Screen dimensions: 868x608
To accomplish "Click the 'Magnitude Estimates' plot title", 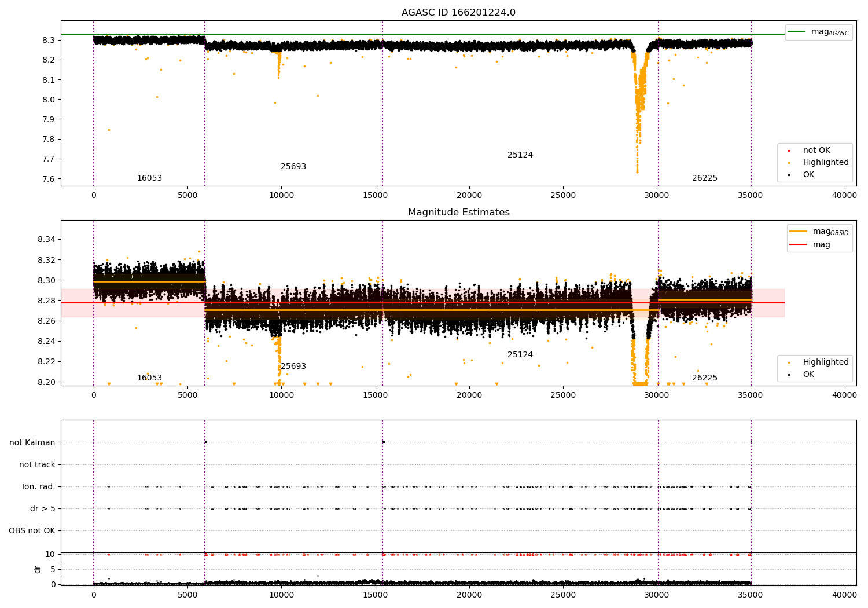I will pyautogui.click(x=459, y=213).
